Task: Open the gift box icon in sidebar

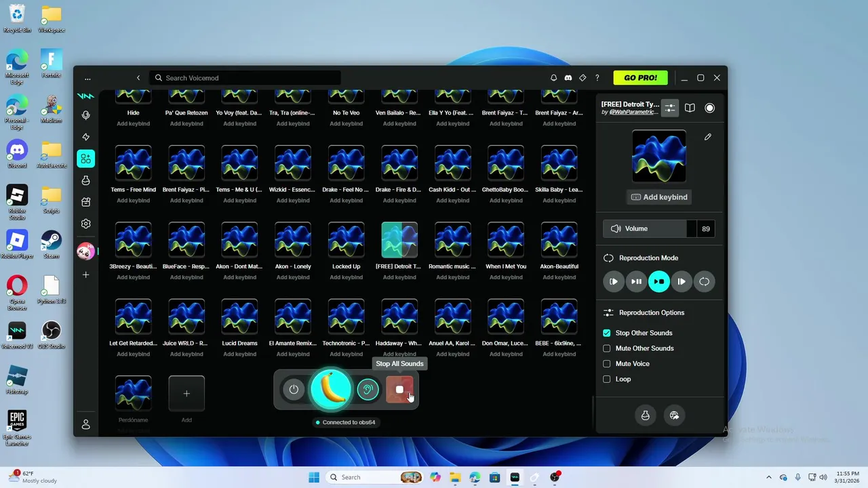Action: tap(85, 202)
